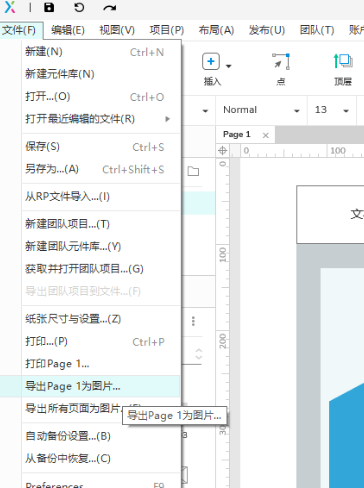Choose 打印...(P) menu item
The image size is (364, 488).
101,342
